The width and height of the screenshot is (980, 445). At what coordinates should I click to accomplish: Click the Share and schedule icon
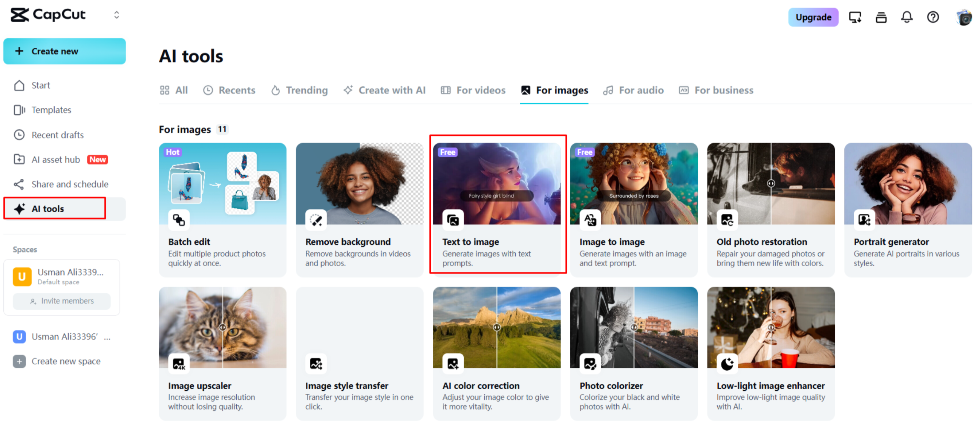[19, 184]
